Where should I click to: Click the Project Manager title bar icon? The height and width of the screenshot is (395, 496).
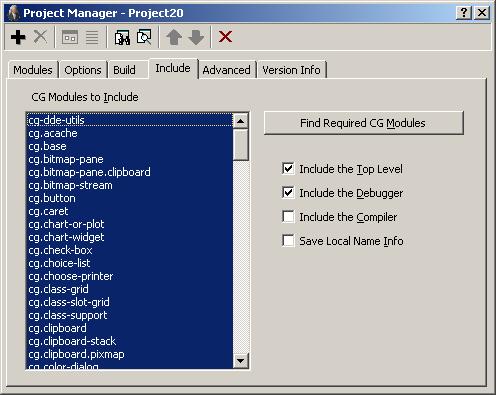click(13, 13)
